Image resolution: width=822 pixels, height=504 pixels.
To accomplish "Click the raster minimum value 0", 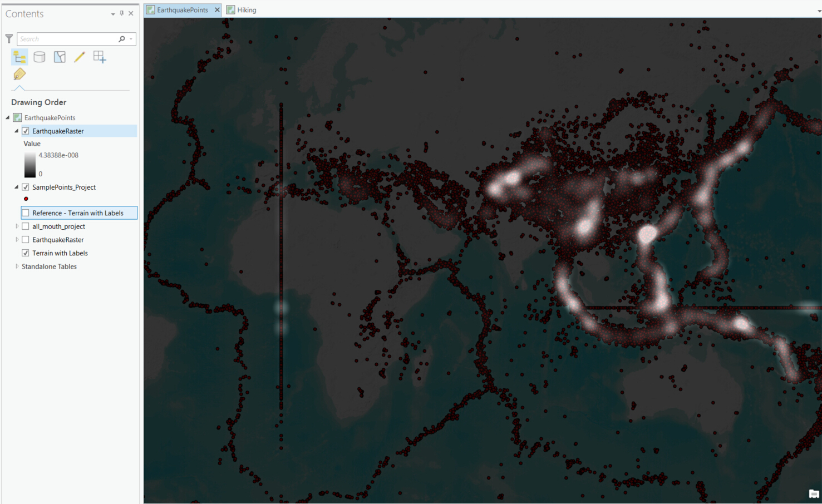I will (x=41, y=174).
